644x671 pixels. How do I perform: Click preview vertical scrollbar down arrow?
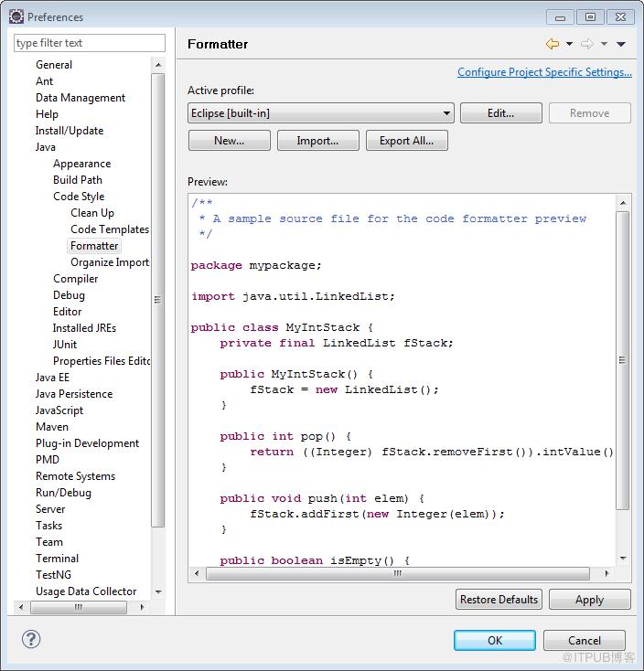[x=623, y=558]
